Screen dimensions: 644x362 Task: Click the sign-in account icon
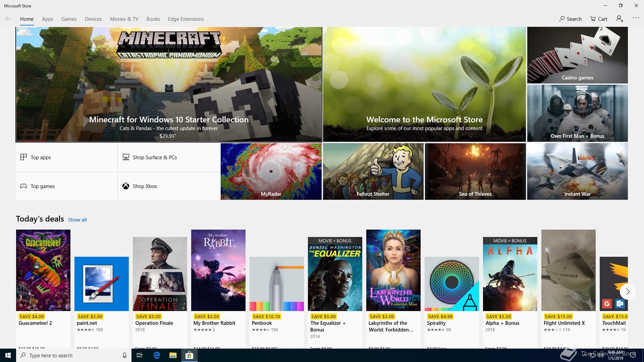point(620,19)
